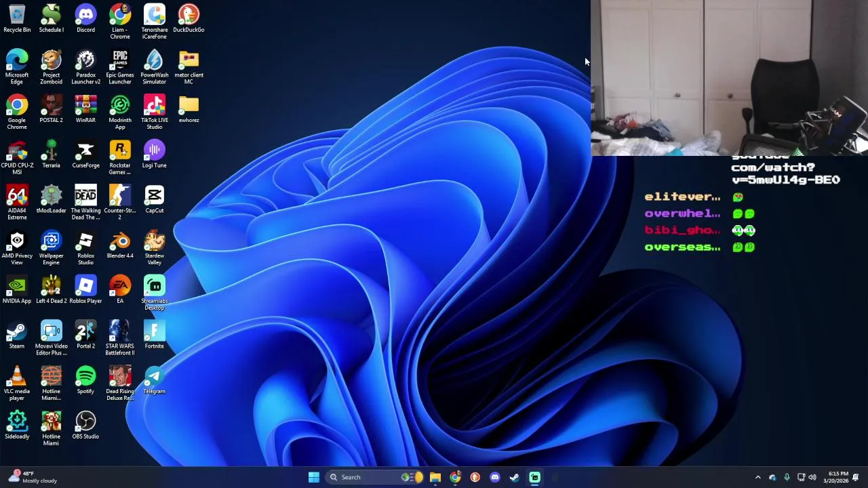This screenshot has height=488, width=868.
Task: Open the Streamlabs Desktop shortcut
Action: point(155,293)
